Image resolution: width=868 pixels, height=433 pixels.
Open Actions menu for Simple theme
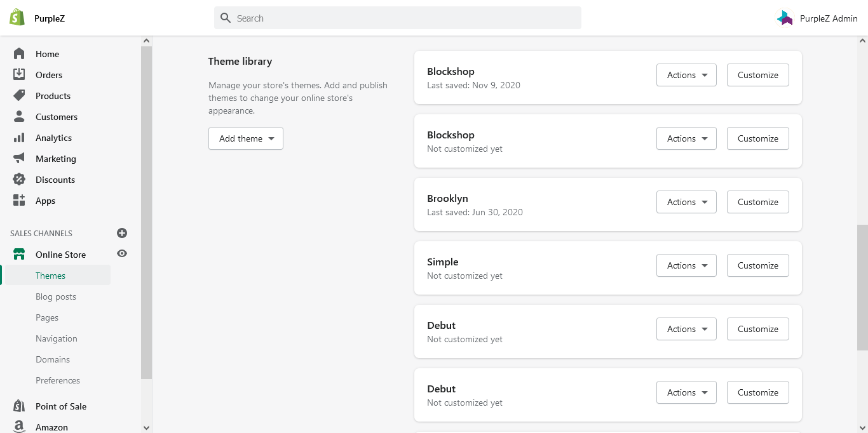point(686,265)
